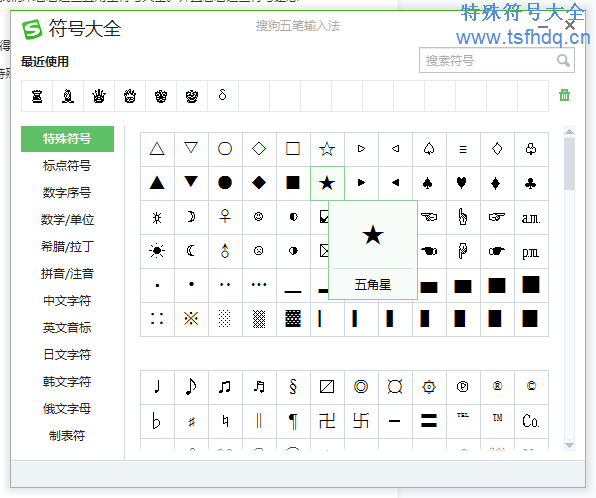Select the eighth note music symbol
The height and width of the screenshot is (498, 596).
tap(191, 387)
